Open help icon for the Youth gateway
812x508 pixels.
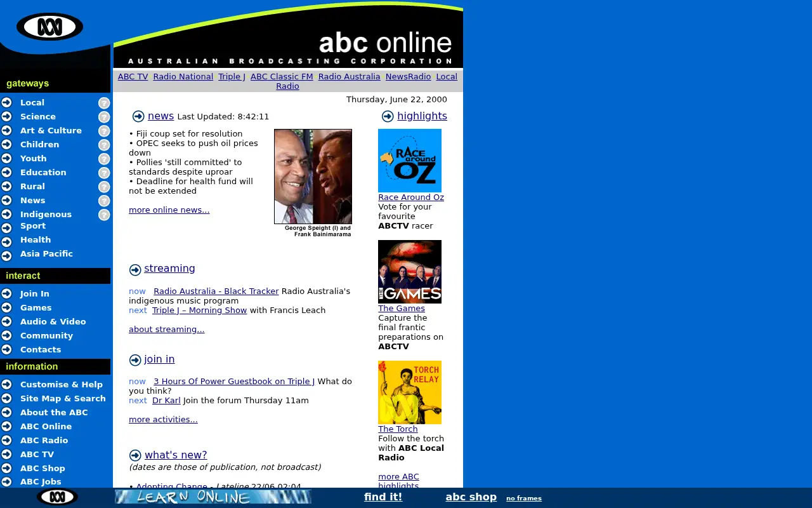(x=104, y=159)
